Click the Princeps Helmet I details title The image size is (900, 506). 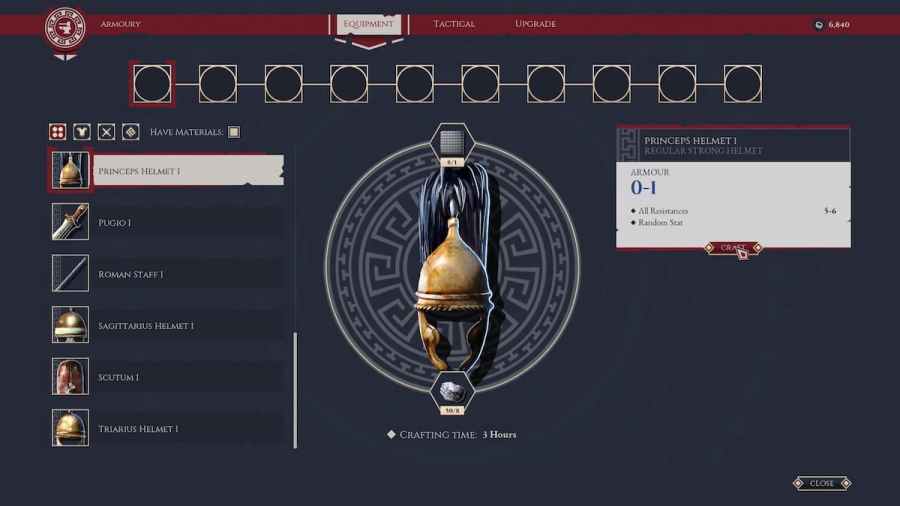point(690,141)
